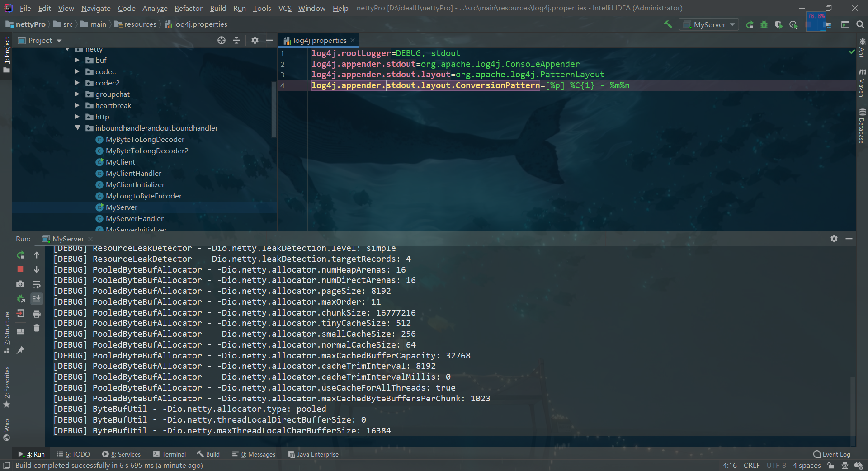The width and height of the screenshot is (868, 471).
Task: Run MyServer with coverage
Action: (x=778, y=25)
